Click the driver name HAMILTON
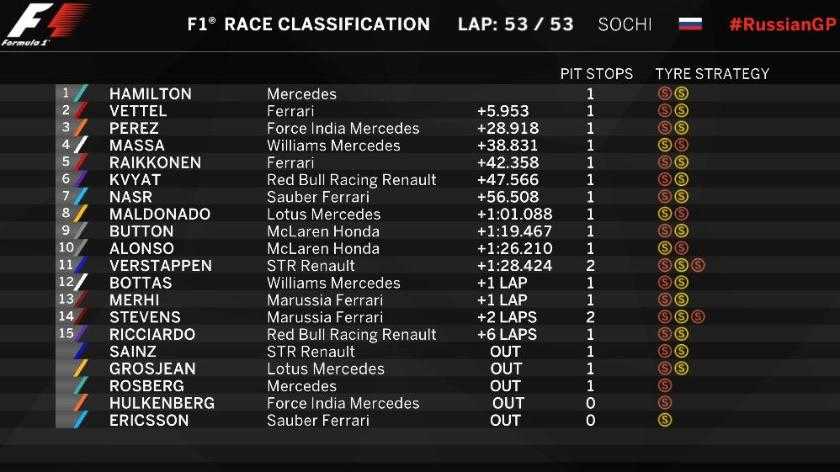This screenshot has height=472, width=840. point(150,94)
